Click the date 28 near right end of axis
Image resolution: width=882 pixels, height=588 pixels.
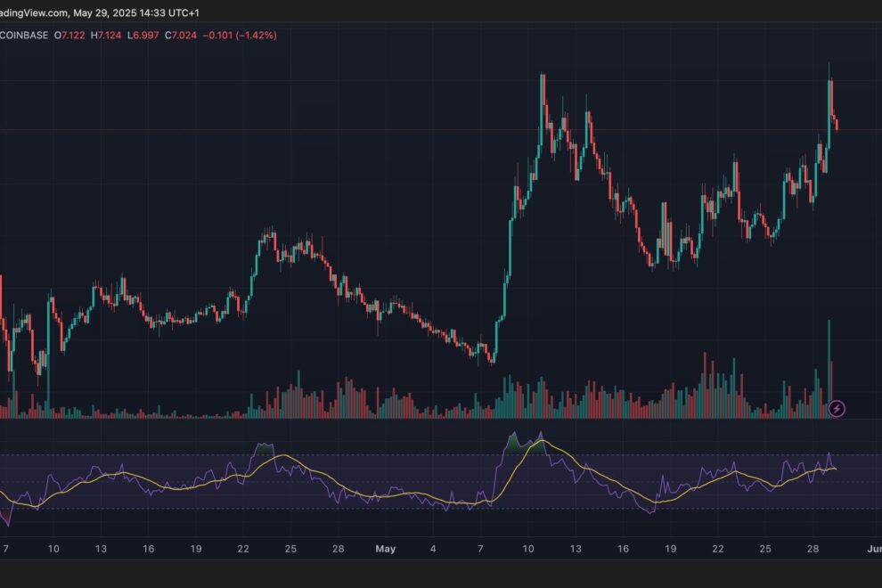click(x=813, y=549)
